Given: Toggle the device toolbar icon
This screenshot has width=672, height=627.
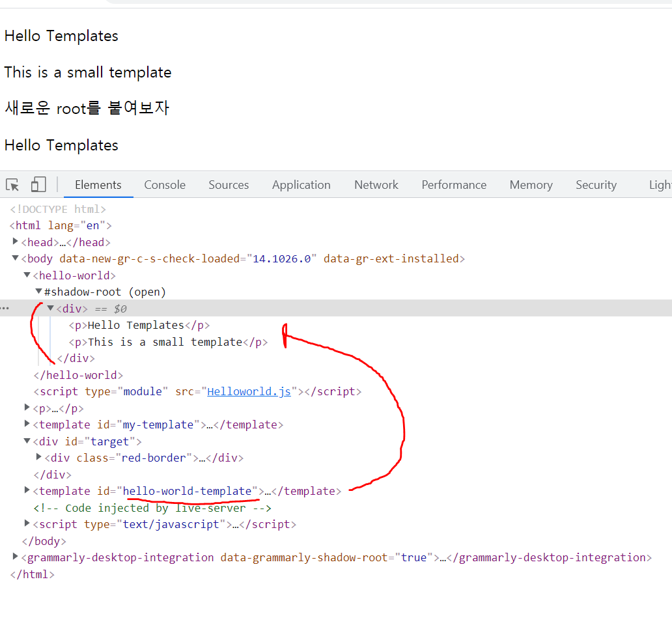Looking at the screenshot, I should (38, 185).
